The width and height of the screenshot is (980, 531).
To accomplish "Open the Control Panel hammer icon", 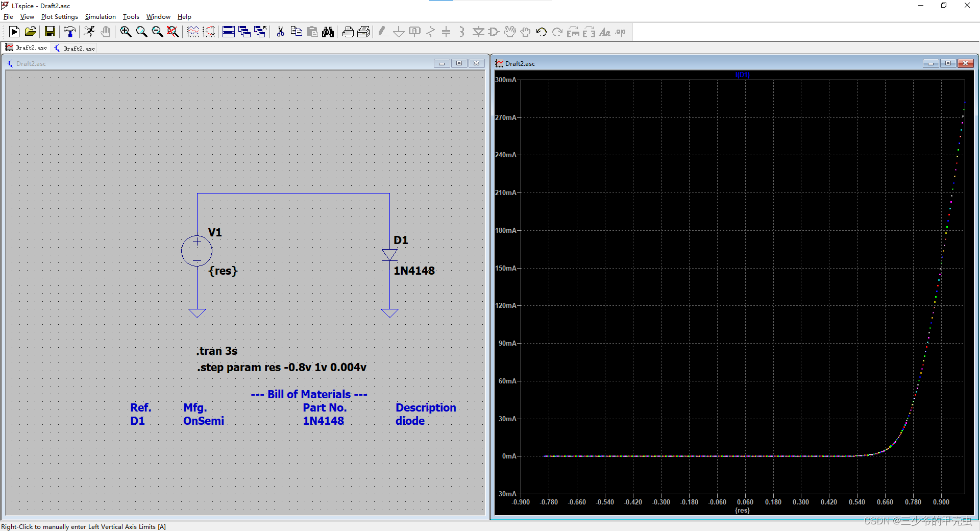I will [70, 32].
